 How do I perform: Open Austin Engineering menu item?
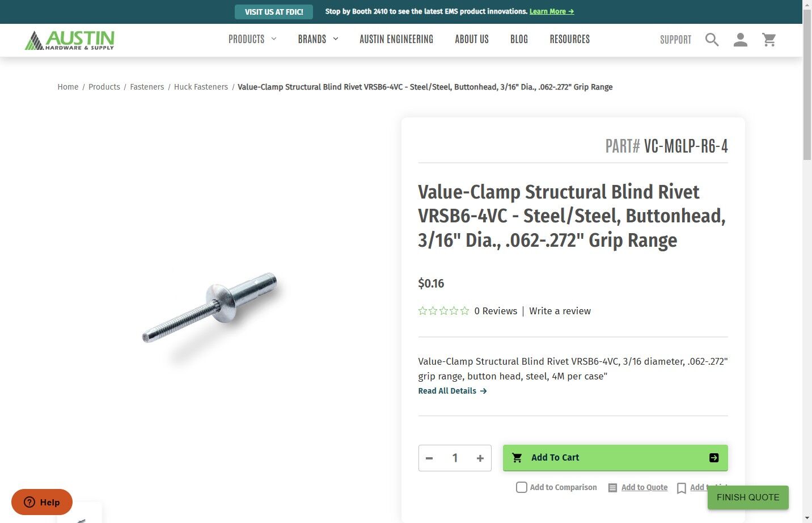396,39
